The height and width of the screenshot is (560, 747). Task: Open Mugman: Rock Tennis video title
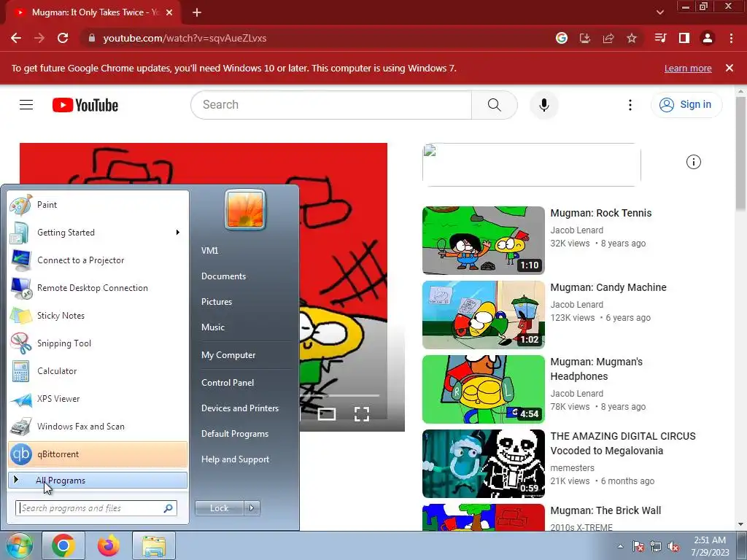tap(601, 213)
